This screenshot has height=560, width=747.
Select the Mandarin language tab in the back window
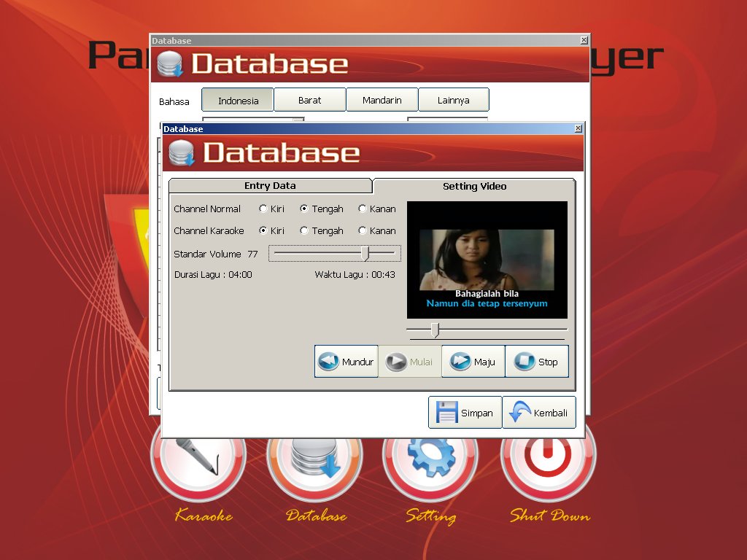click(382, 100)
